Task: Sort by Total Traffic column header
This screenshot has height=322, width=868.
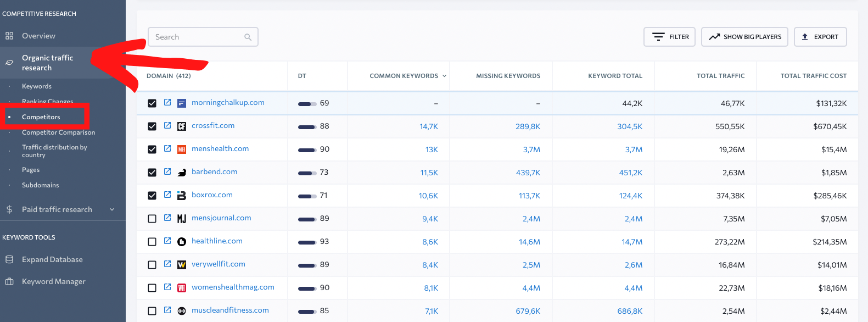Action: tap(720, 76)
